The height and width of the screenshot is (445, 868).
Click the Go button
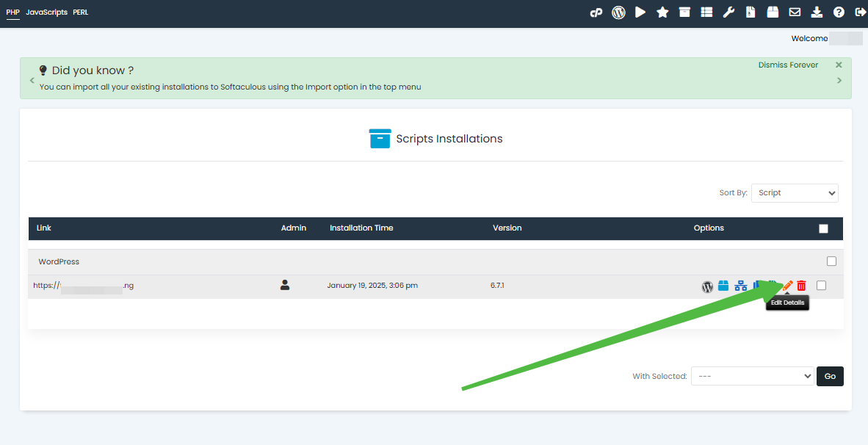click(x=830, y=376)
